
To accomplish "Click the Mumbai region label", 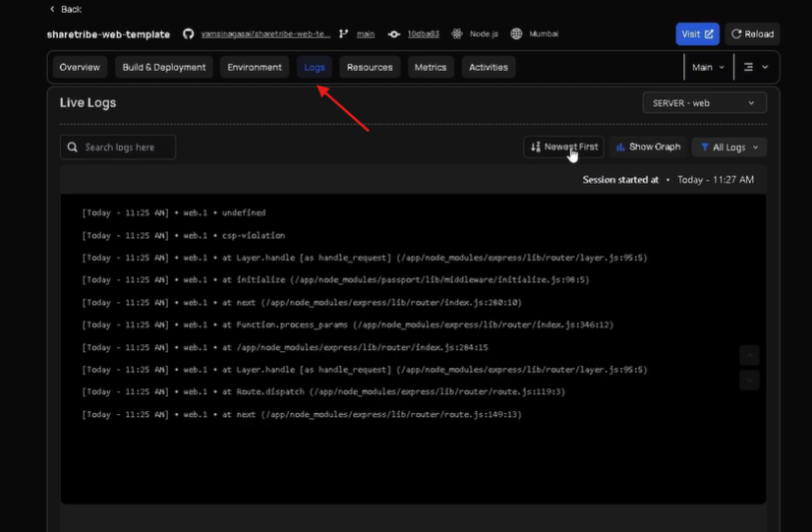I will [544, 34].
